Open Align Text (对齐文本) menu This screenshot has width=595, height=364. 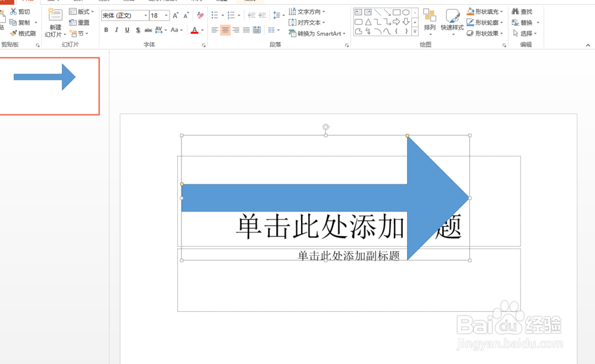306,23
